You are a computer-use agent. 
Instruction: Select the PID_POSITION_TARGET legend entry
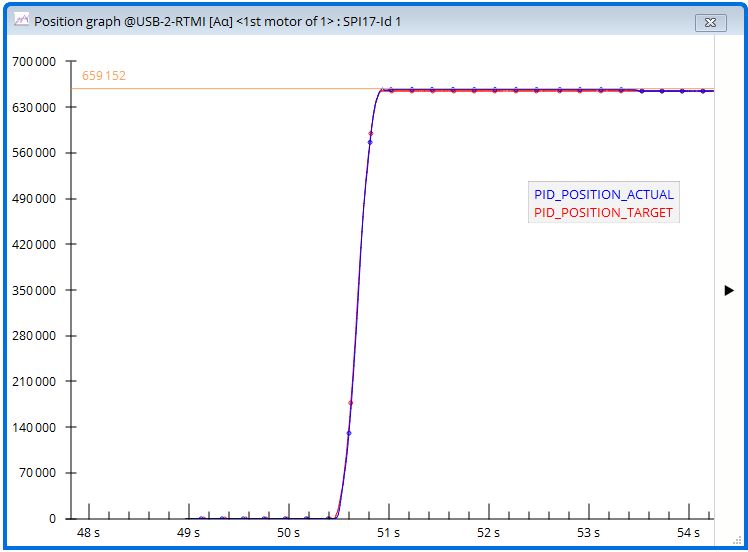point(603,212)
